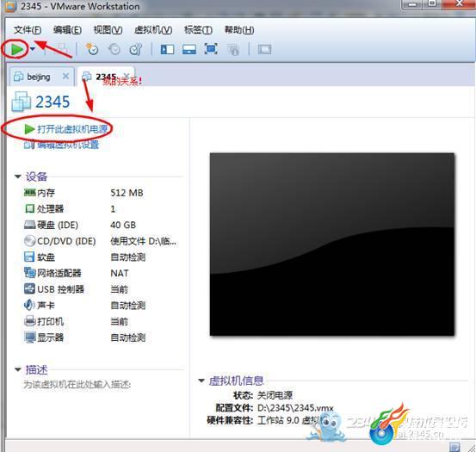Select the CD/DVD (IDE) device row
This screenshot has width=476, height=452.
point(100,241)
